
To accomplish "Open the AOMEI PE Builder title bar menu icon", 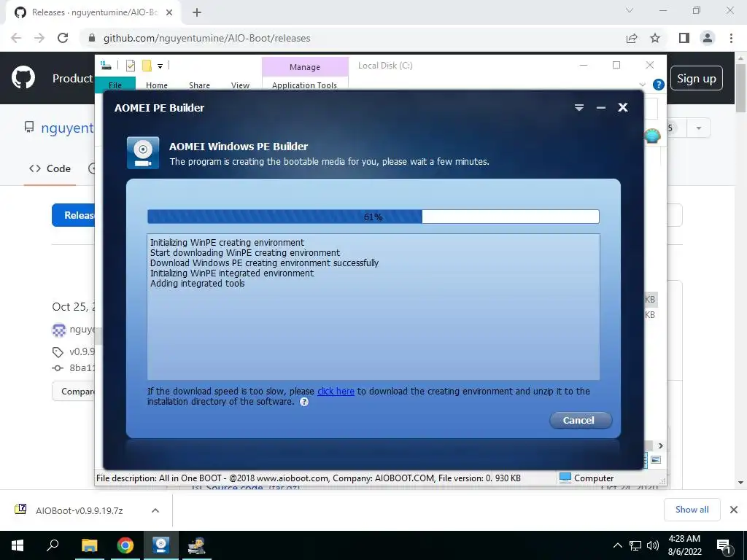I will (x=578, y=108).
